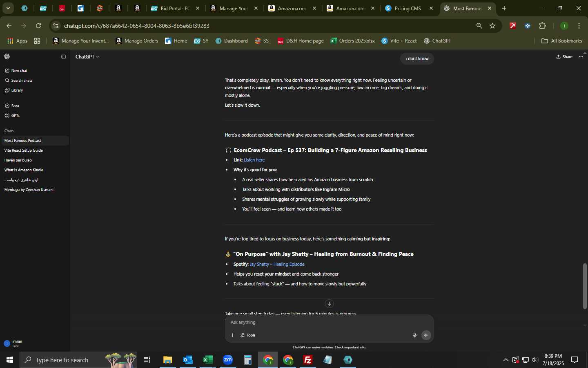Open Manage Orders bookmark
This screenshot has width=588, height=368.
click(x=137, y=41)
